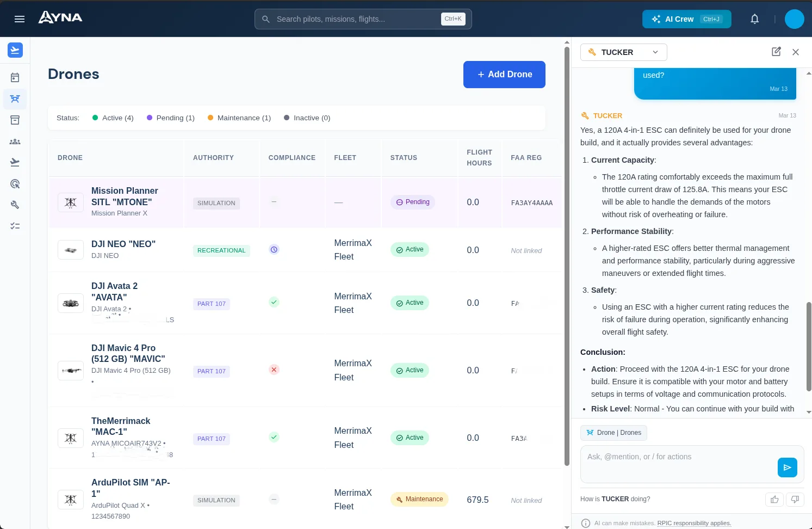812x529 pixels.
Task: Open the TheMerrimack "MAC-1" drone thumbnail
Action: pyautogui.click(x=71, y=438)
